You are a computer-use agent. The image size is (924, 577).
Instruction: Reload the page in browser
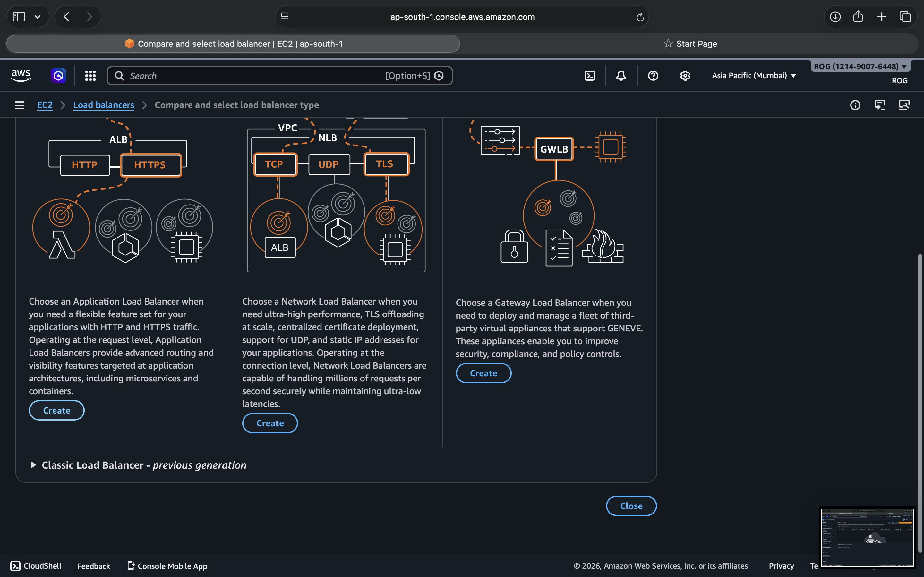(x=640, y=17)
